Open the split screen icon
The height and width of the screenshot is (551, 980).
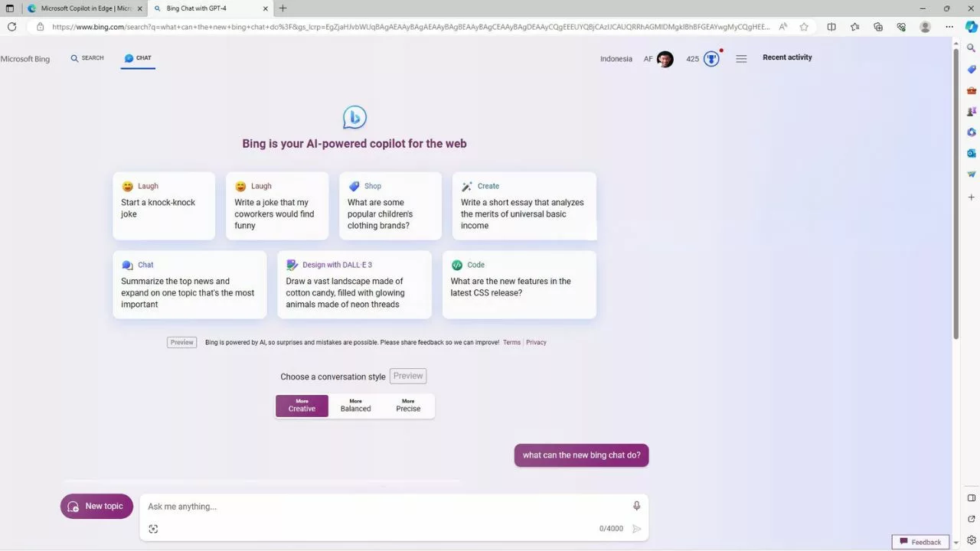(x=831, y=27)
